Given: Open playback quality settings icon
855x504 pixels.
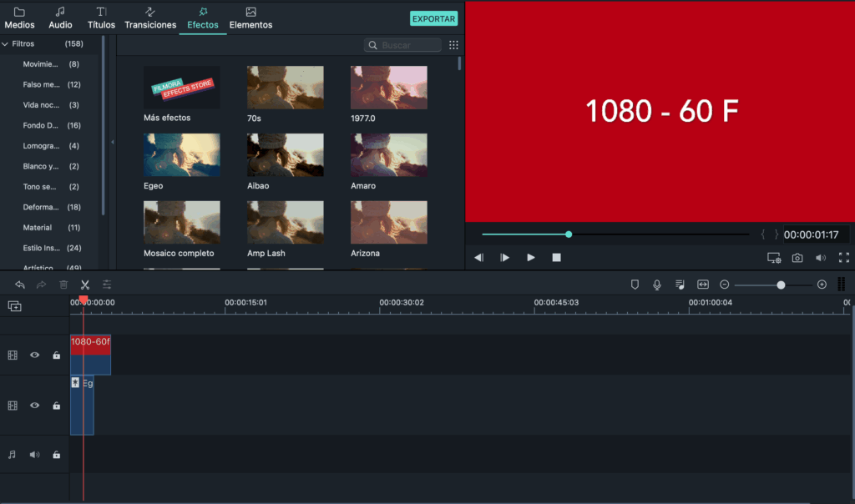Looking at the screenshot, I should pos(773,257).
